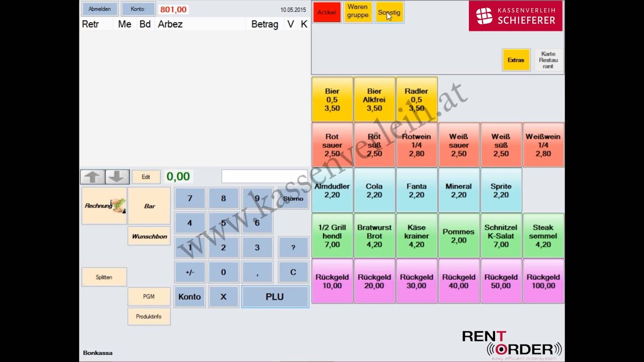Click the Storno button
Screen dimensions: 644x362
[293, 199]
